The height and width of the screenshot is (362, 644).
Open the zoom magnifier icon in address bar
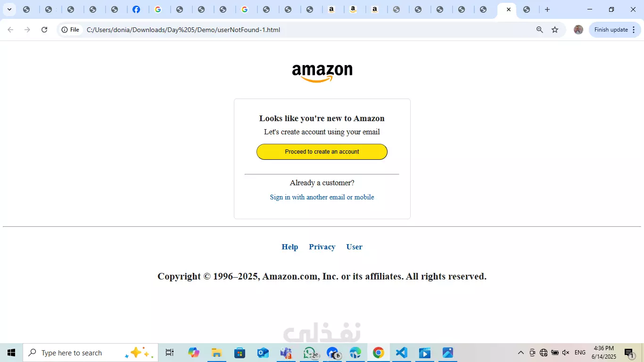pos(540,30)
